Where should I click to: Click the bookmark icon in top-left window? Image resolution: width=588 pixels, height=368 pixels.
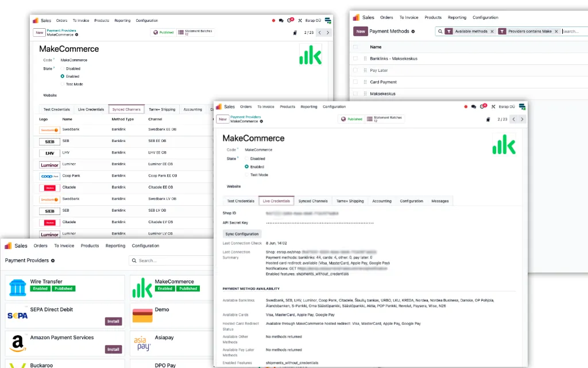click(295, 33)
